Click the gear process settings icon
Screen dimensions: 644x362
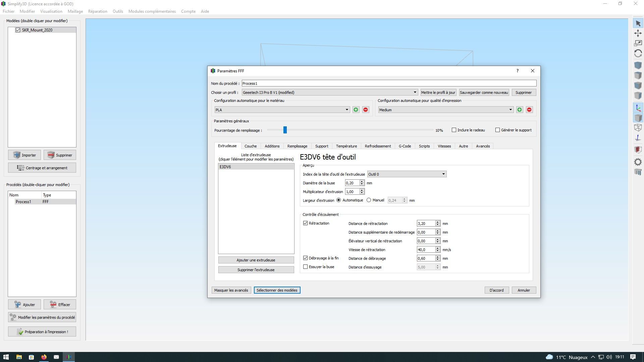click(x=638, y=162)
